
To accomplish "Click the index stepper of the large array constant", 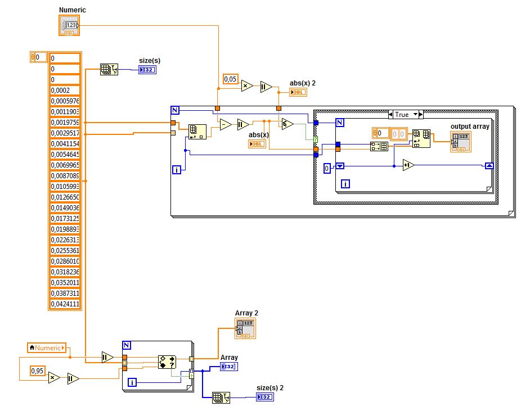I will [x=33, y=57].
